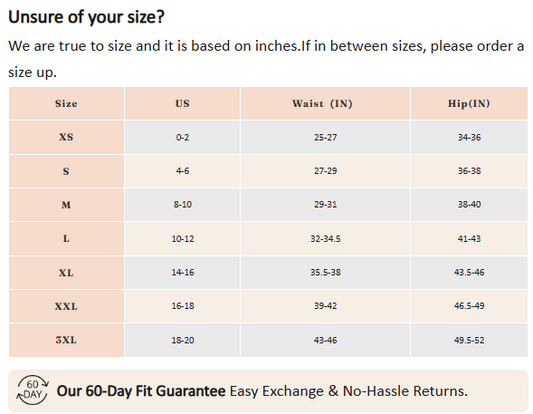The height and width of the screenshot is (414, 533).
Task: Click the 39-42 waist cell
Action: tap(325, 306)
